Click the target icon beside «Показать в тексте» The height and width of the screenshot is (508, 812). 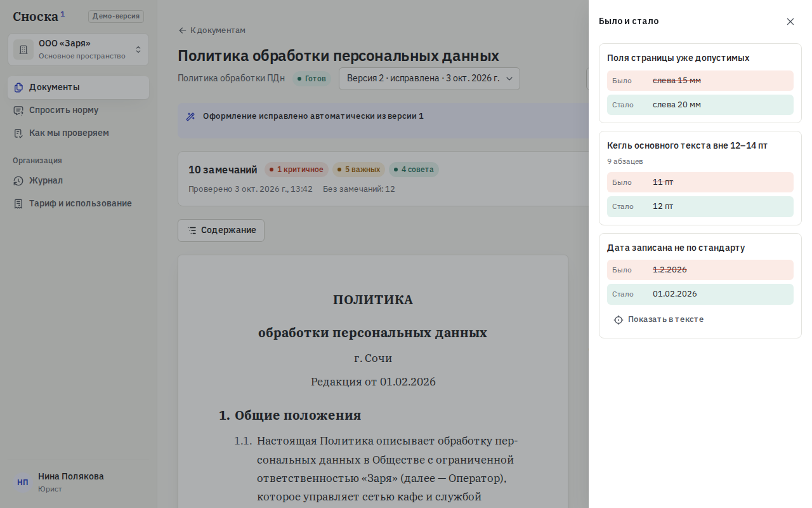(619, 319)
